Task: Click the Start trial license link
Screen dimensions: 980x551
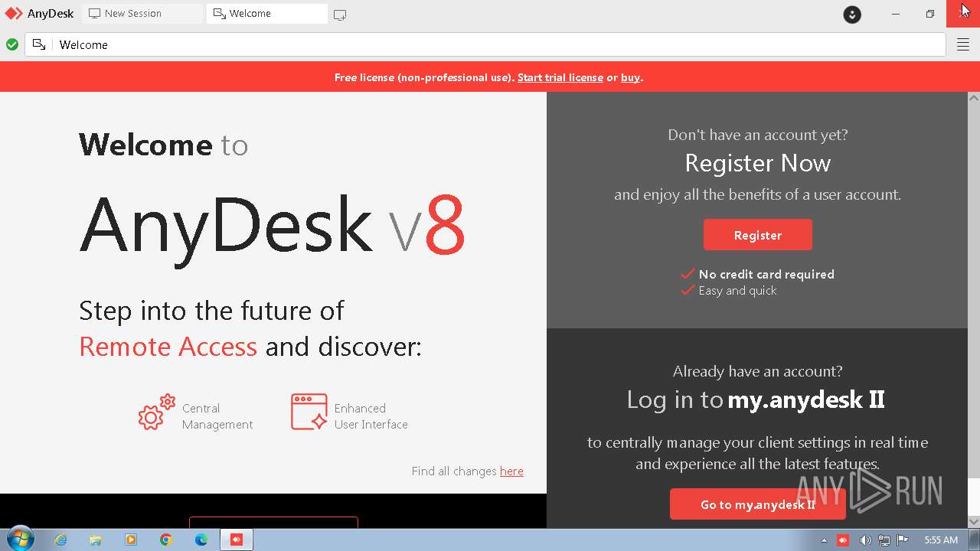Action: point(560,77)
